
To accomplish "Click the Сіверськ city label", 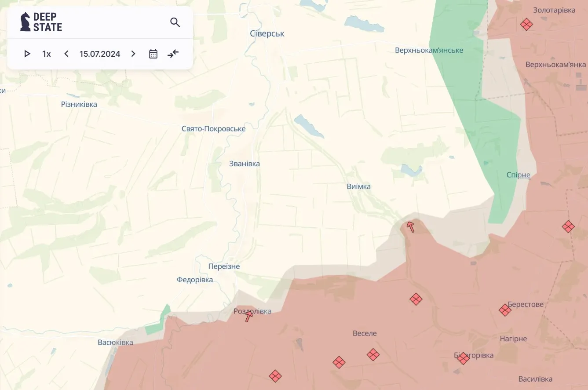I will [267, 34].
